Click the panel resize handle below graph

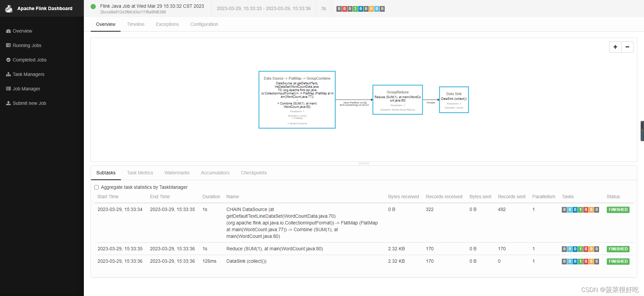point(364,164)
